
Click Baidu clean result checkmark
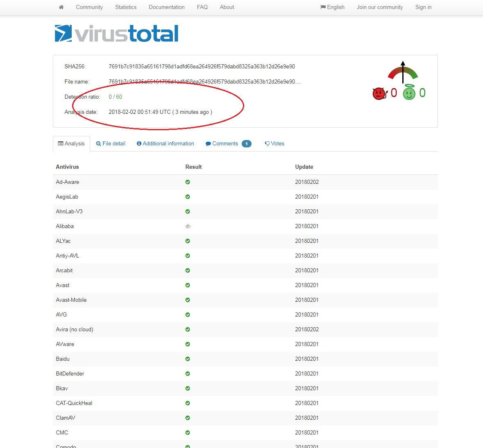188,359
